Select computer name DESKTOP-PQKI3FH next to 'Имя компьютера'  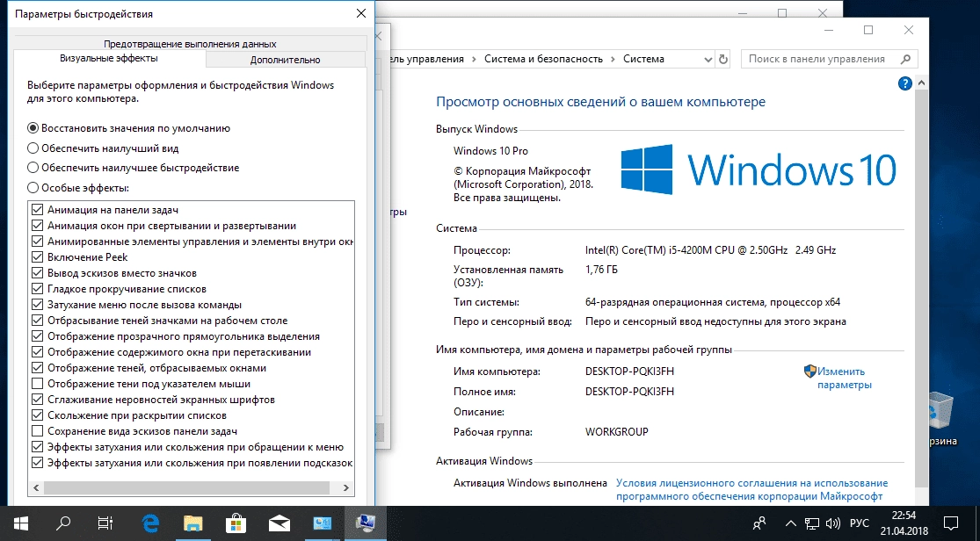[x=629, y=371]
